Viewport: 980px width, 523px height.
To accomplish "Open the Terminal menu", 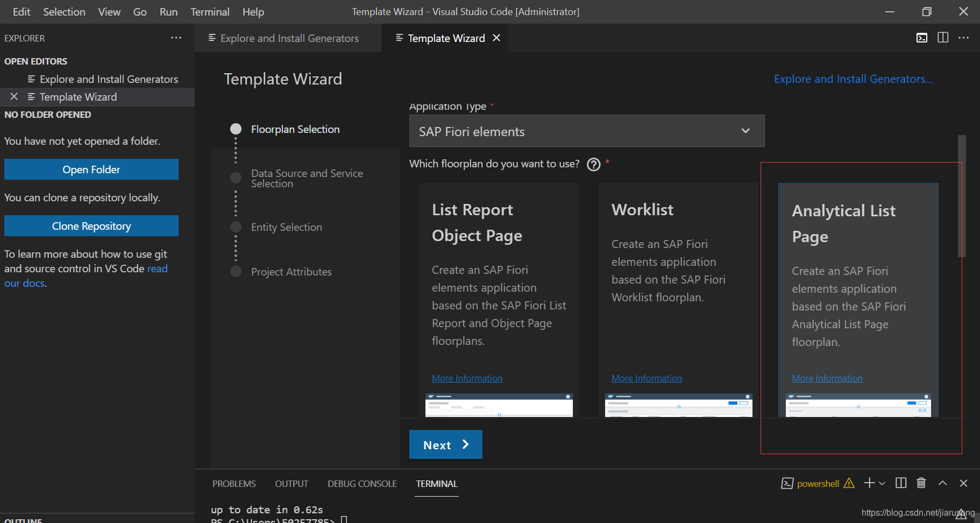I will point(210,11).
